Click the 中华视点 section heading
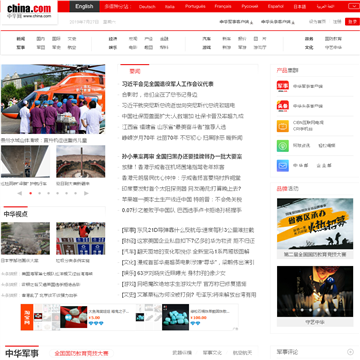 pos(16,214)
